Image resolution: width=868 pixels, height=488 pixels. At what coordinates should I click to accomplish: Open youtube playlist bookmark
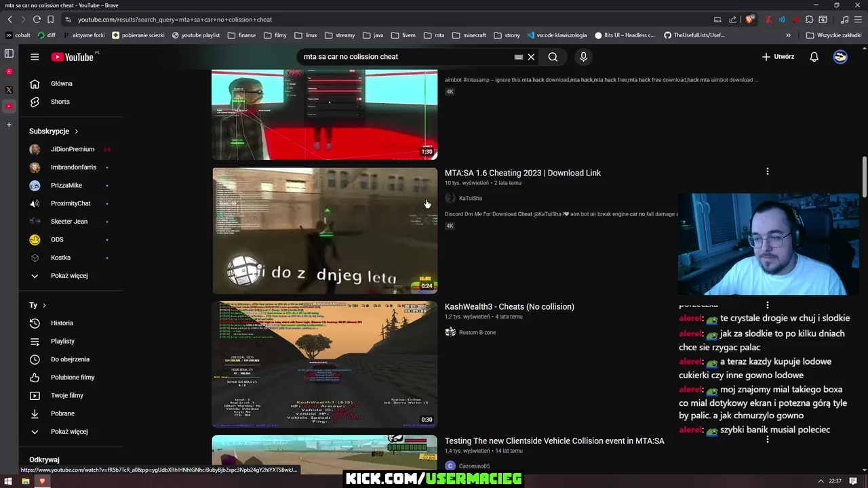point(196,35)
